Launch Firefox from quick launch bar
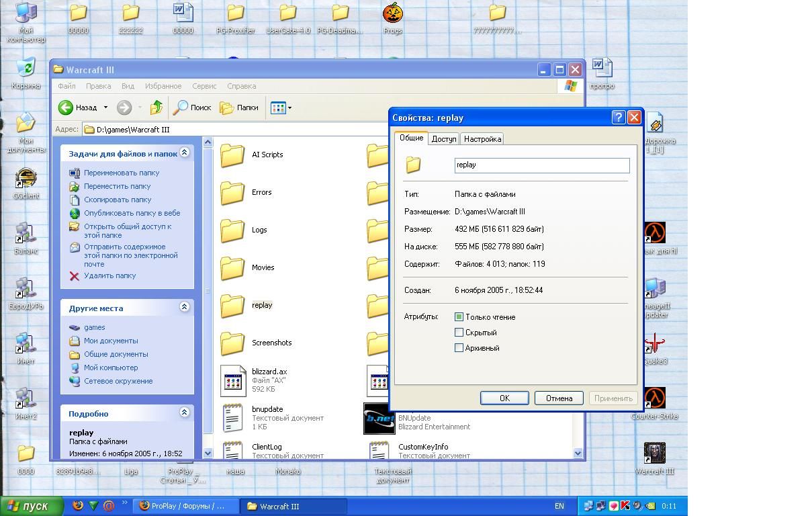 78,505
